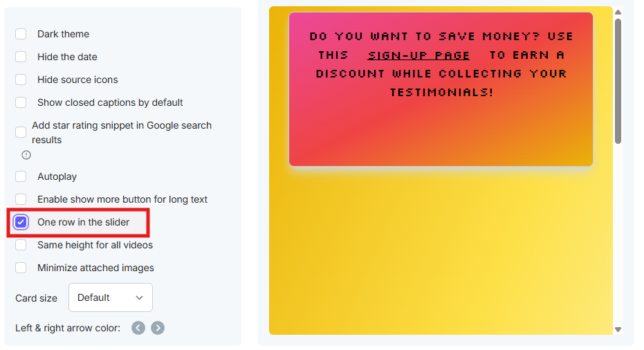Screen dimensions: 644x350
Task: Click the right arrow color swatch
Action: [158, 328]
